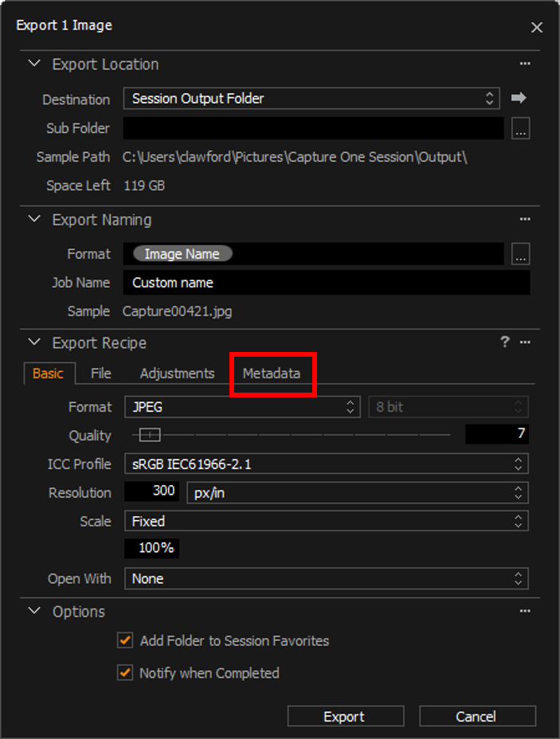Screen dimensions: 560x739
Task: Change Scale using the Fixed dropdown
Action: click(327, 521)
